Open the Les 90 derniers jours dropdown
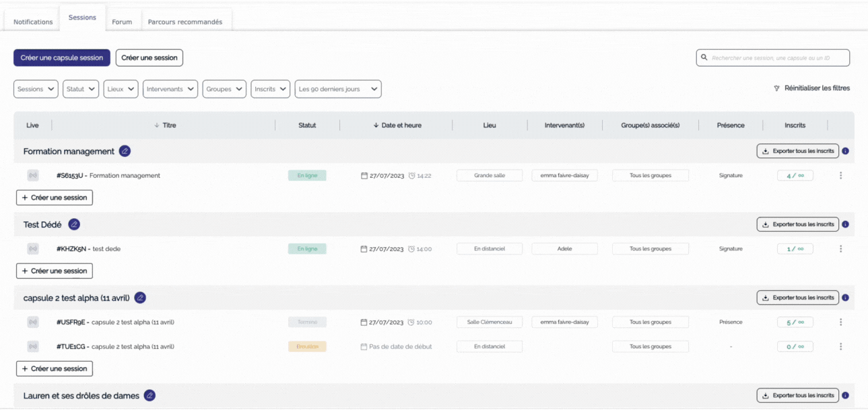868x410 pixels. pyautogui.click(x=338, y=89)
